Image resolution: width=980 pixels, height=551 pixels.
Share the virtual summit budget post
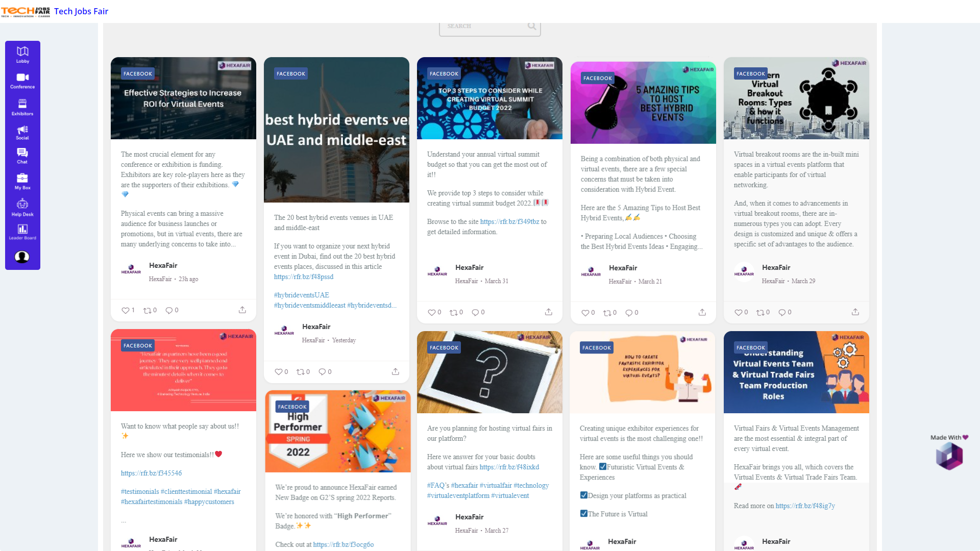point(549,312)
